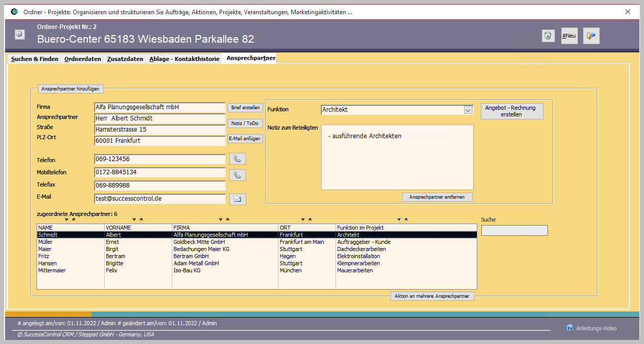
Task: Expand the Funktion dropdown list
Action: pos(468,110)
